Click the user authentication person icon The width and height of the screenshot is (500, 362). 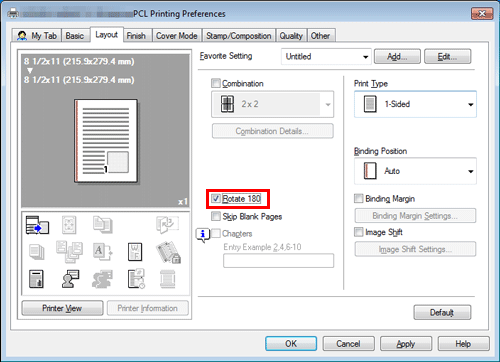[x=70, y=279]
